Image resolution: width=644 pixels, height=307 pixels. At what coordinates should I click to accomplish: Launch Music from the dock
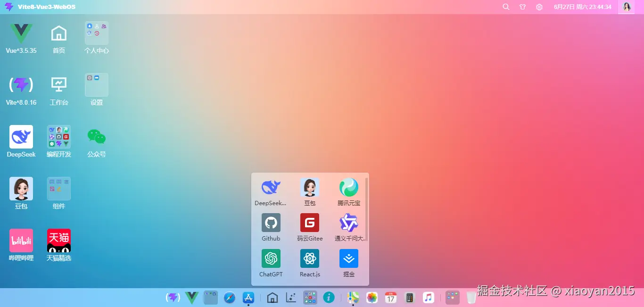point(428,298)
